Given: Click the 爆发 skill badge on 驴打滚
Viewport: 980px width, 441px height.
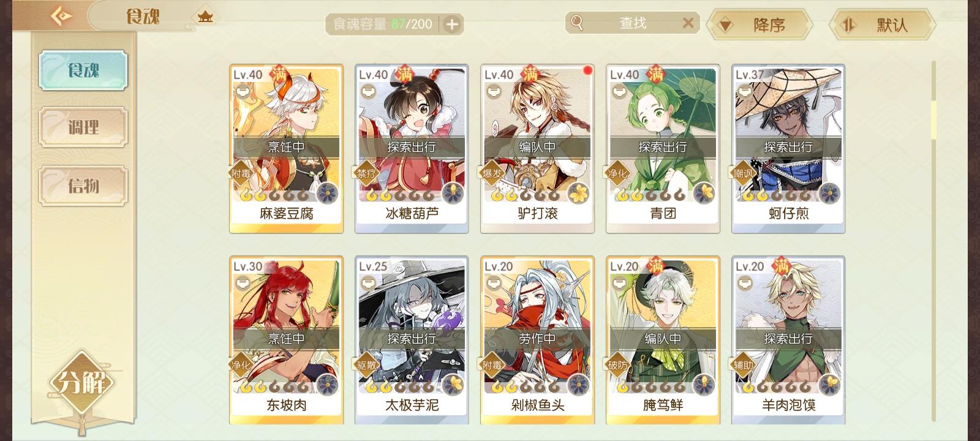Looking at the screenshot, I should 492,173.
